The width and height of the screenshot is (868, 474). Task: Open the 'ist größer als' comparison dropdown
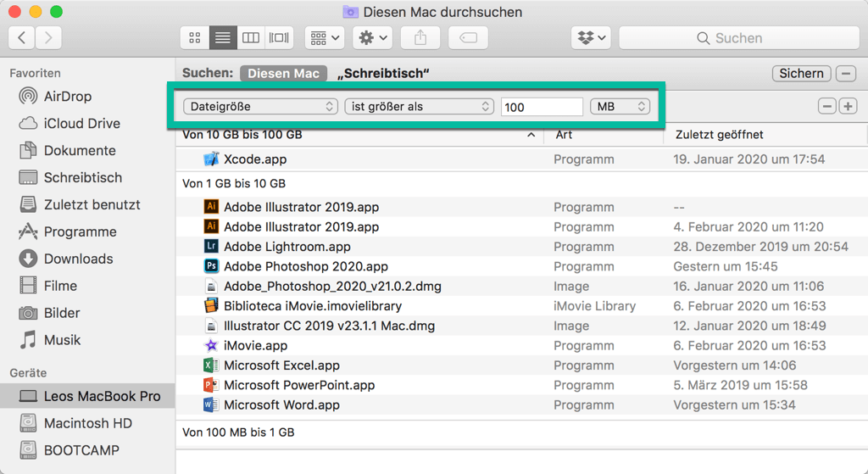point(419,106)
